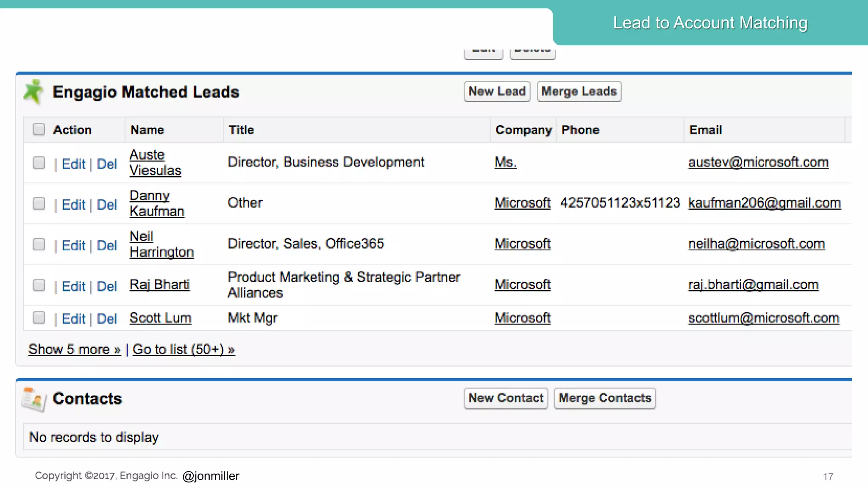Click the Merge Contacts button
The width and height of the screenshot is (868, 488).
coord(605,398)
